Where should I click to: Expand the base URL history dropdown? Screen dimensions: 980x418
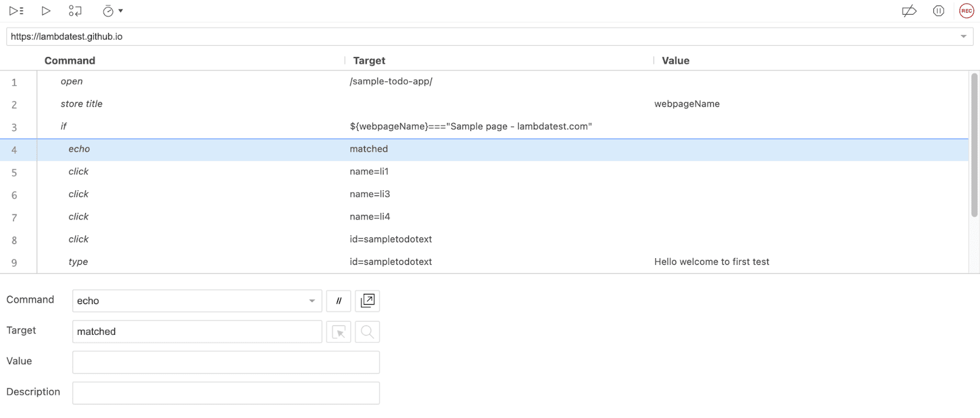(963, 37)
